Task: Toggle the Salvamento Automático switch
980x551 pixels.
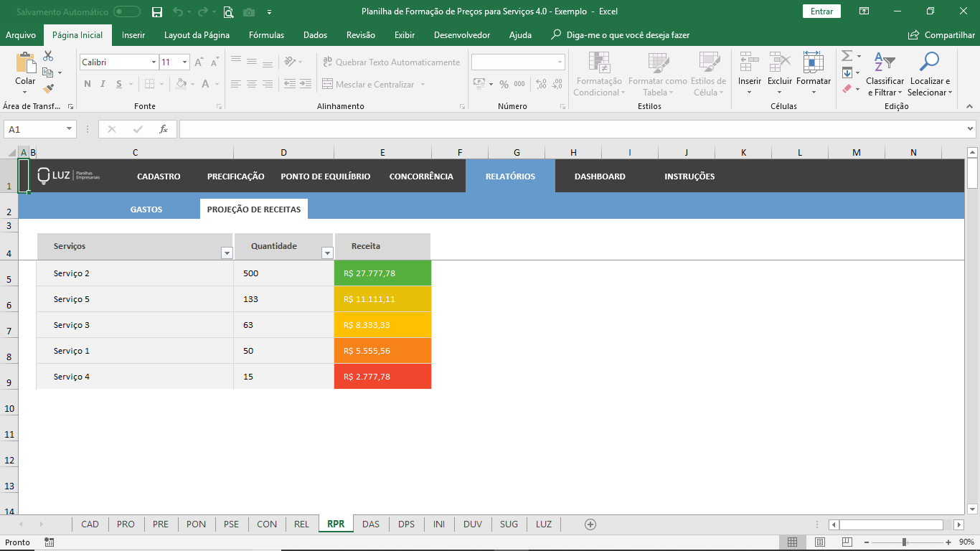Action: [127, 11]
